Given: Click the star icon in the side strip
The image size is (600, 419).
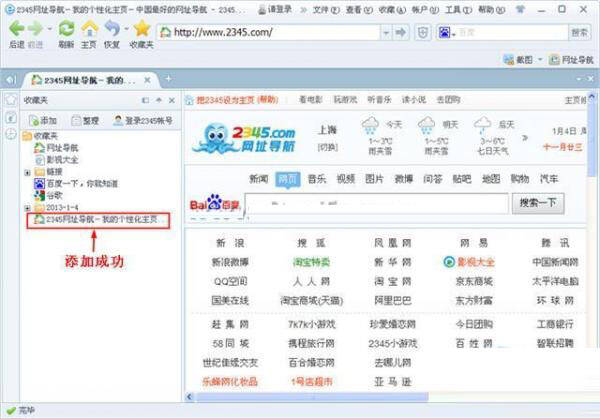Looking at the screenshot, I should 11,100.
